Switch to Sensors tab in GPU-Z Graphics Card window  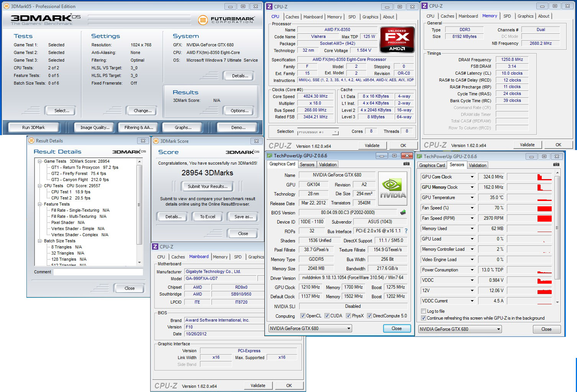307,165
